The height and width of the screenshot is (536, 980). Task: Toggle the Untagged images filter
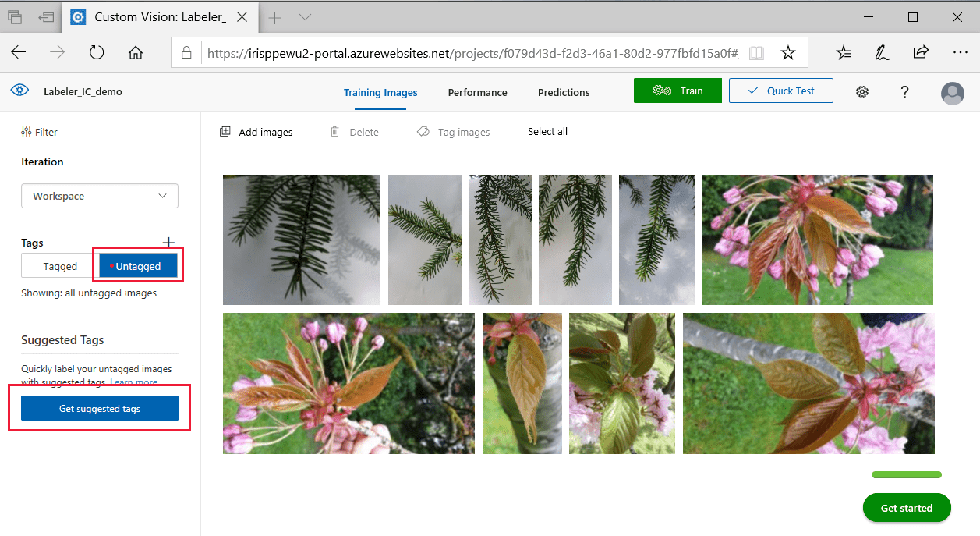pyautogui.click(x=139, y=265)
